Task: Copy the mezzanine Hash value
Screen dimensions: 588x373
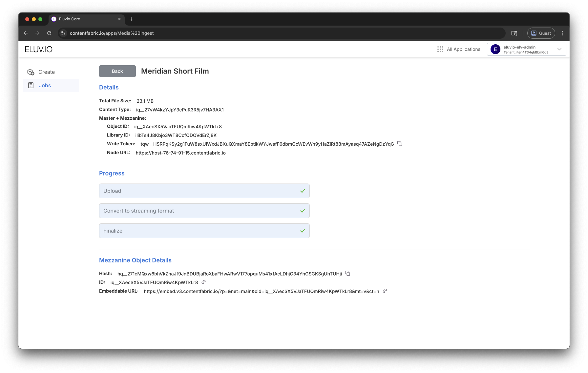Action: (347, 274)
